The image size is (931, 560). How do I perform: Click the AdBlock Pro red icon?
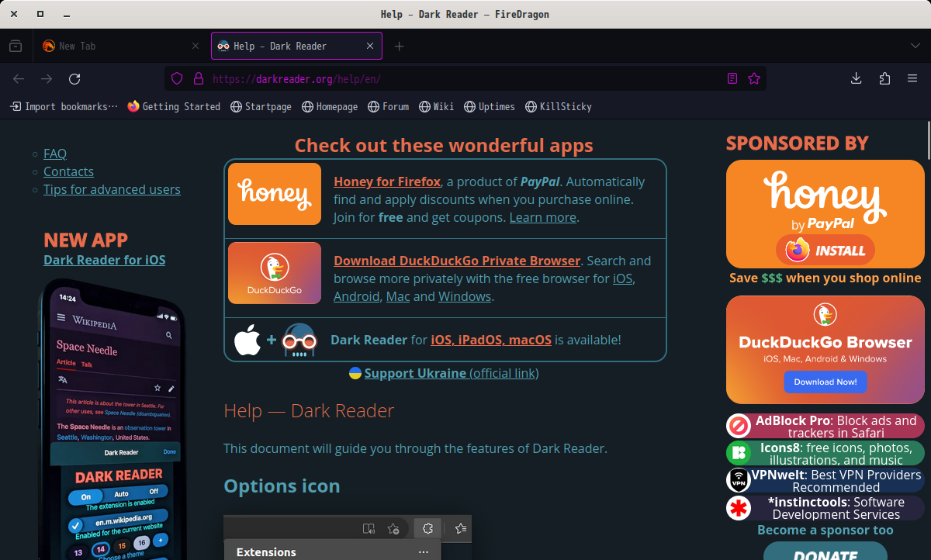click(739, 426)
